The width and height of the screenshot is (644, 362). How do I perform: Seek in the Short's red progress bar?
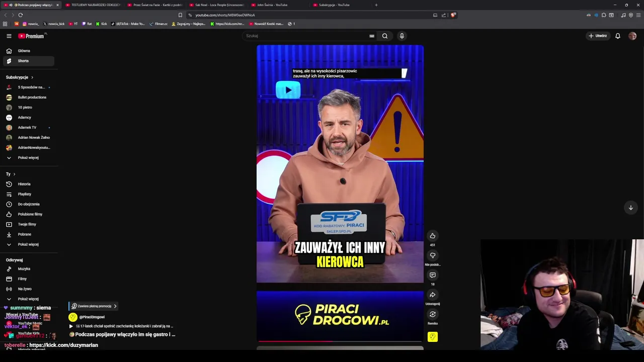340,341
